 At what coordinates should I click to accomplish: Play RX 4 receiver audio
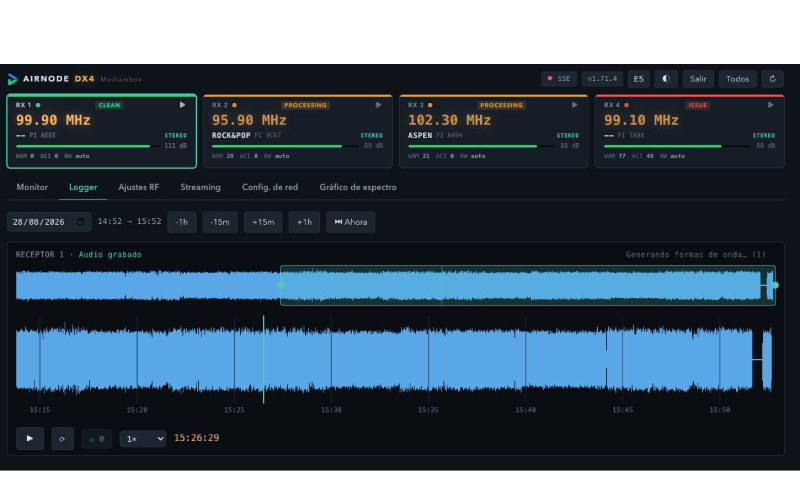(x=770, y=105)
